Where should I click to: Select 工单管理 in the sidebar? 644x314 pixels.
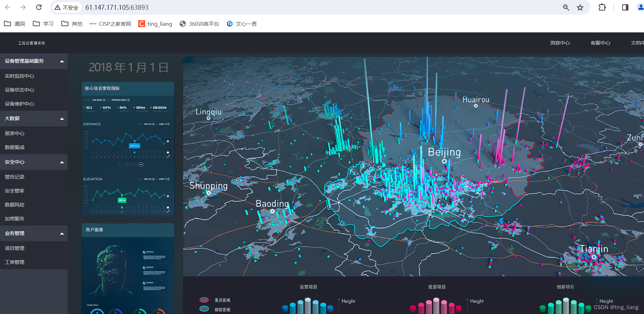point(15,262)
